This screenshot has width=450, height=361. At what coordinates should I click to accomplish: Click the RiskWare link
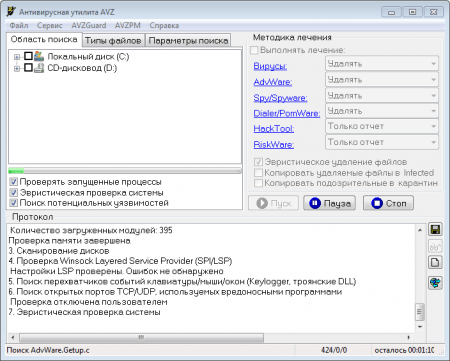pos(274,145)
